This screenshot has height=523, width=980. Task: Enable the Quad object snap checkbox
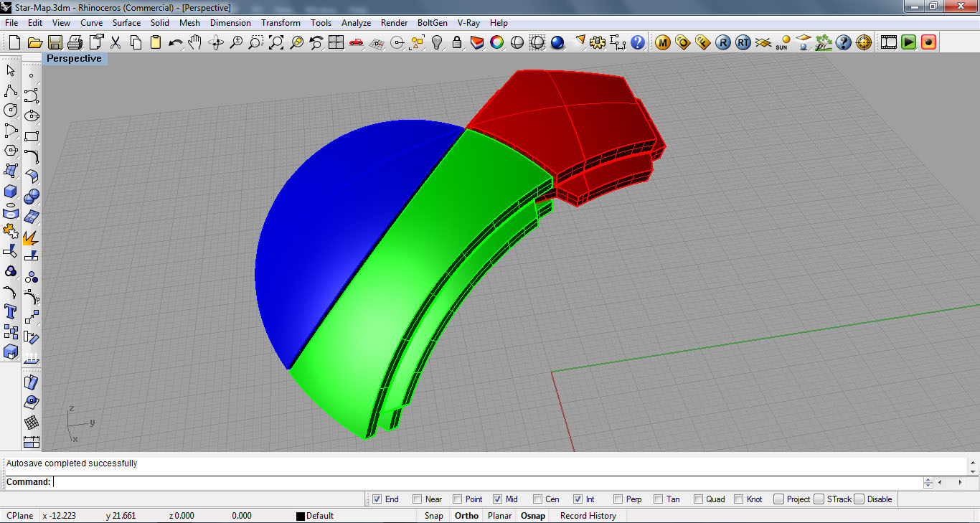pos(698,499)
